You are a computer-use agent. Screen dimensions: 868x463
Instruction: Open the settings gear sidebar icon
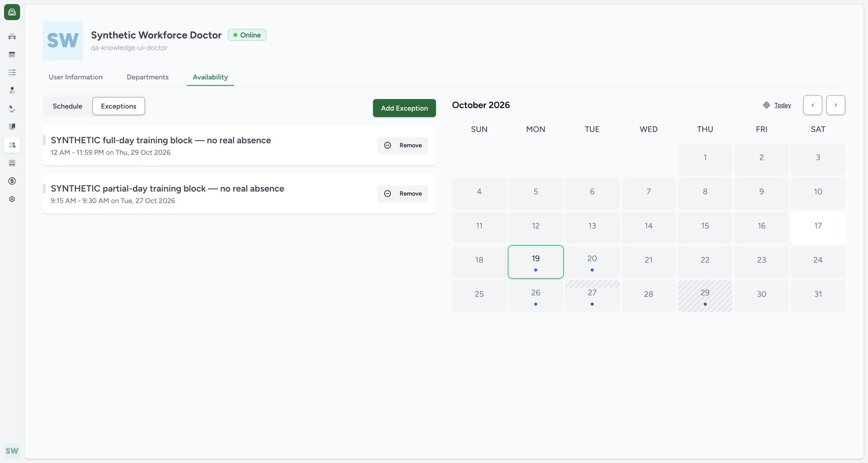12,199
